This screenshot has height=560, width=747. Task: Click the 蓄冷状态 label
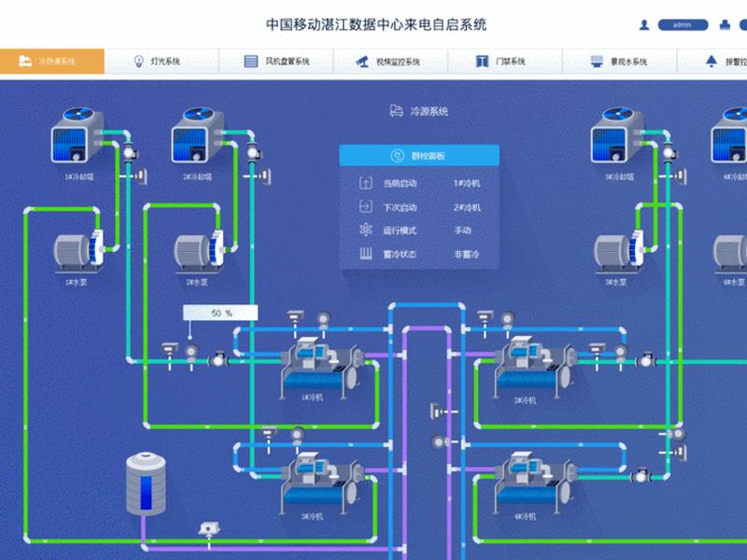400,254
